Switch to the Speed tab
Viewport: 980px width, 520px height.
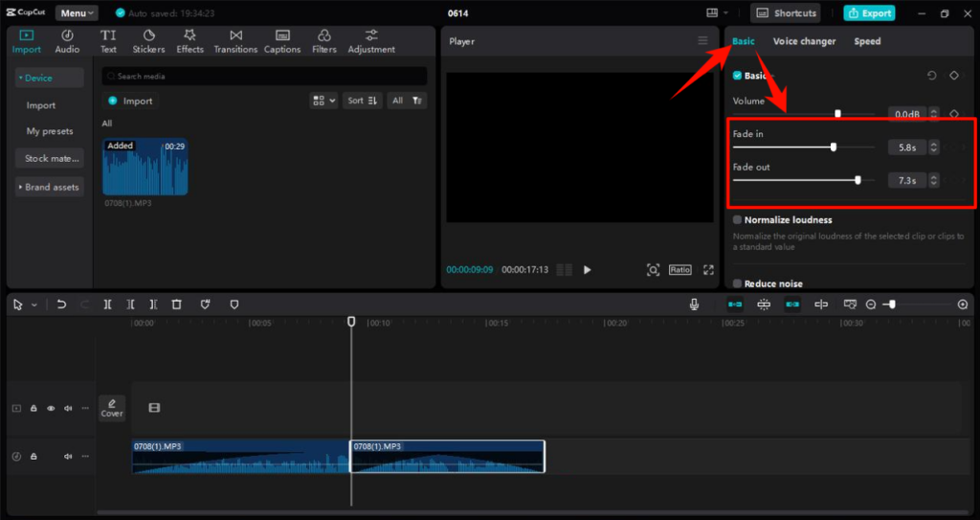pos(867,41)
